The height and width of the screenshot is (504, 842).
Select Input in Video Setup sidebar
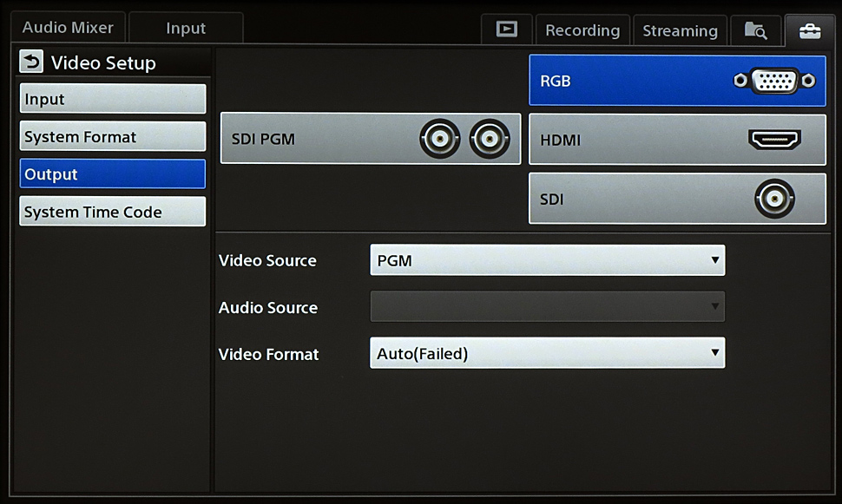pos(113,99)
